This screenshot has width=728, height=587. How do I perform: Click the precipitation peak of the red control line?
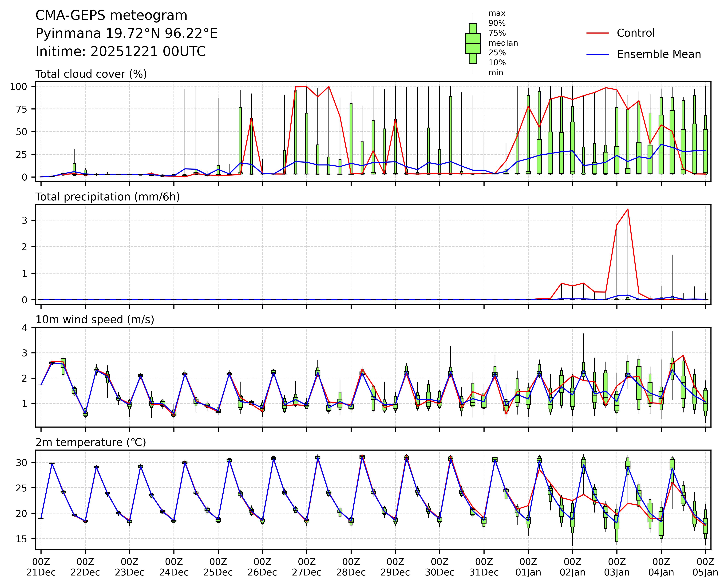point(628,209)
